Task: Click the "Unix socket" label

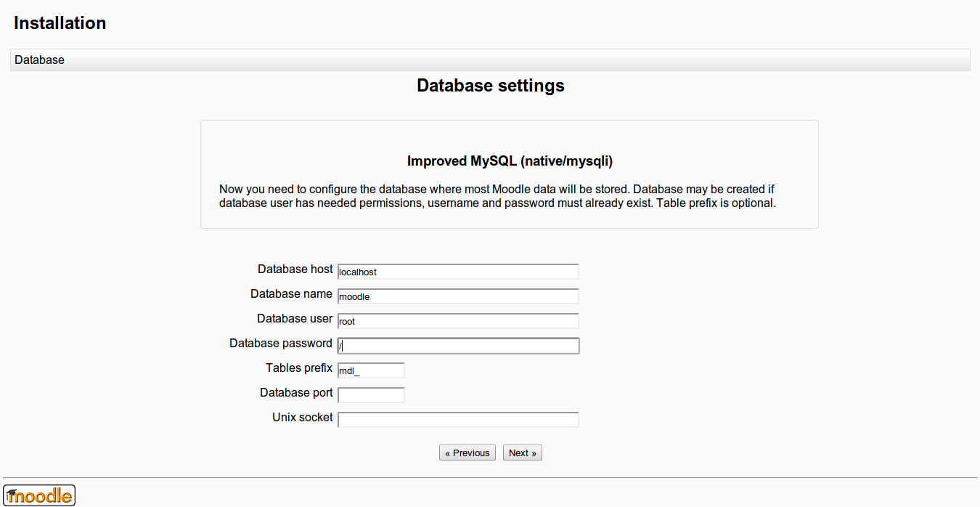Action: [303, 418]
